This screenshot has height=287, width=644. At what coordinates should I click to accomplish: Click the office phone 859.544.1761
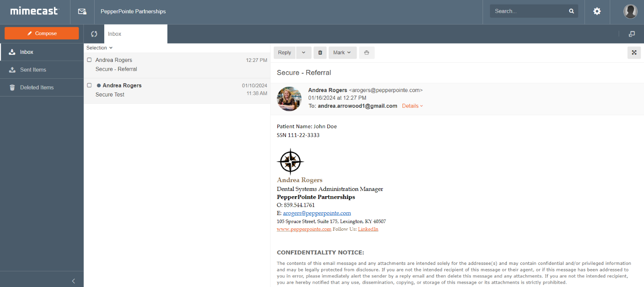pyautogui.click(x=299, y=205)
